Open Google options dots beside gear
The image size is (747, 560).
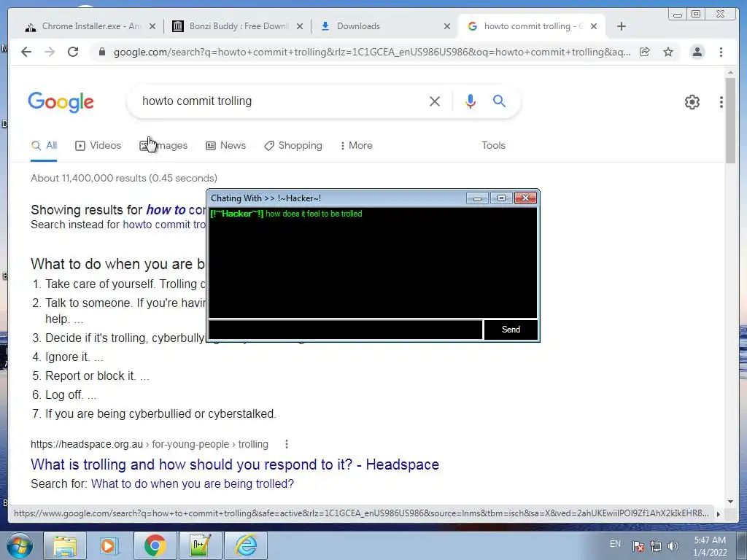point(721,102)
